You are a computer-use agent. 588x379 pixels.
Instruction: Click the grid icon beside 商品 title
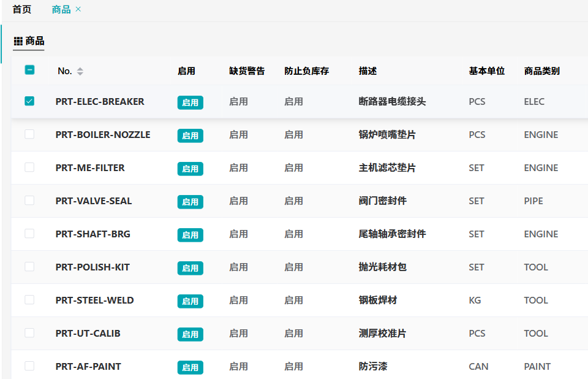pyautogui.click(x=18, y=41)
